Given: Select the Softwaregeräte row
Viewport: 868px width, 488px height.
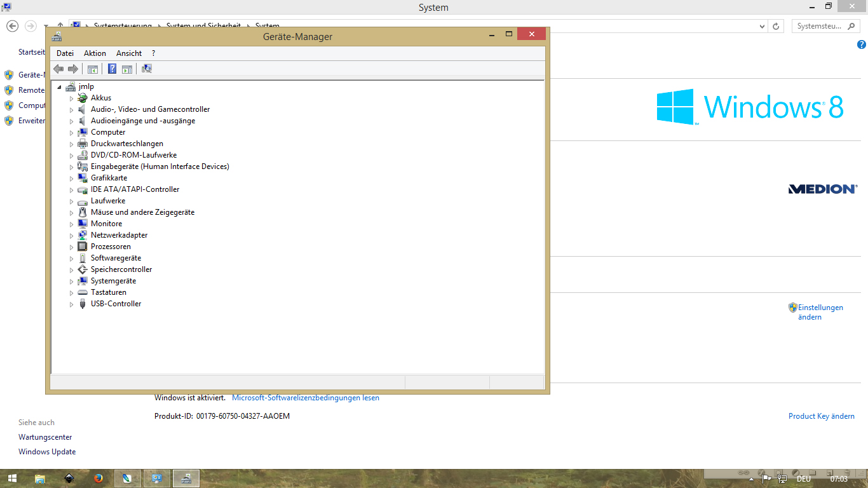Looking at the screenshot, I should click(x=116, y=258).
